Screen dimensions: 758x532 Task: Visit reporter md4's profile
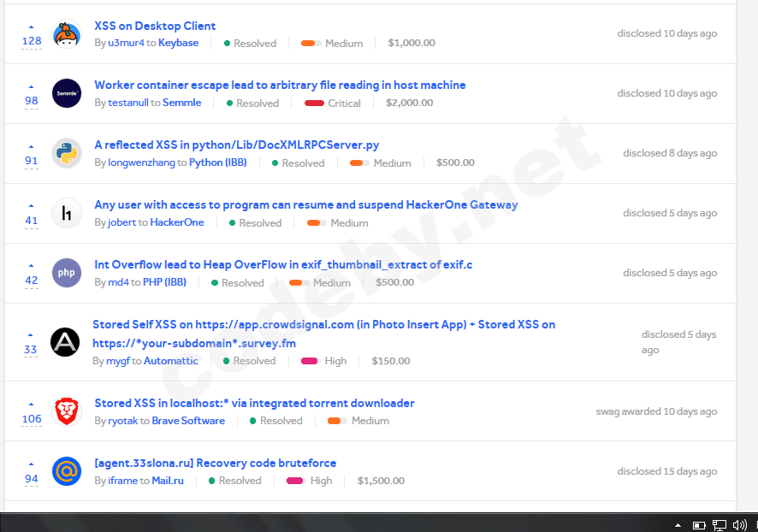118,282
